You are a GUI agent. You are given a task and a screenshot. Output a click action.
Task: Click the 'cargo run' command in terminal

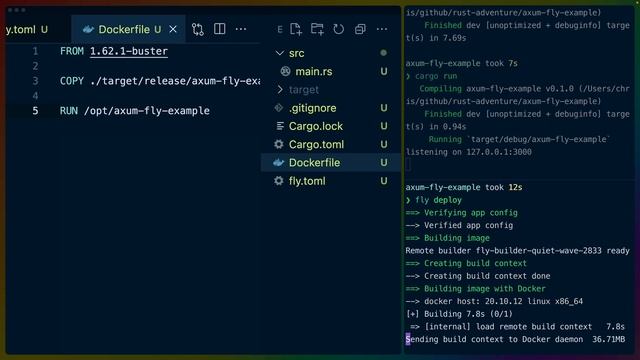[436, 76]
